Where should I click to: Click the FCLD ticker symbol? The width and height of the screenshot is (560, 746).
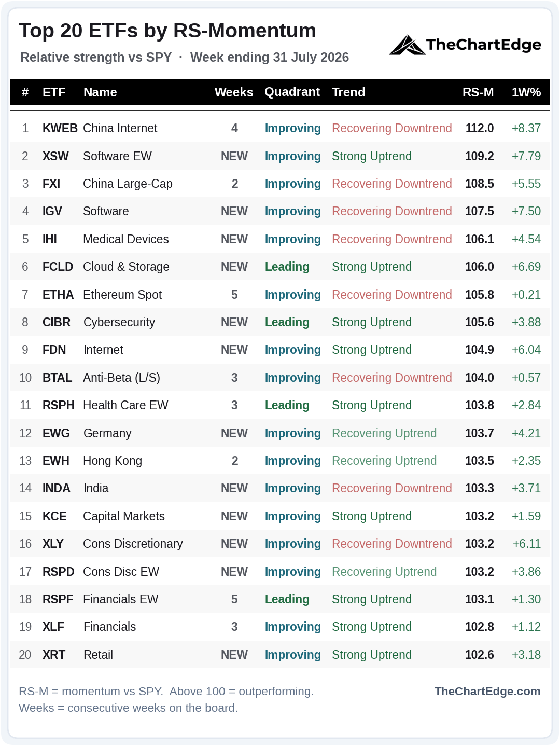point(58,267)
